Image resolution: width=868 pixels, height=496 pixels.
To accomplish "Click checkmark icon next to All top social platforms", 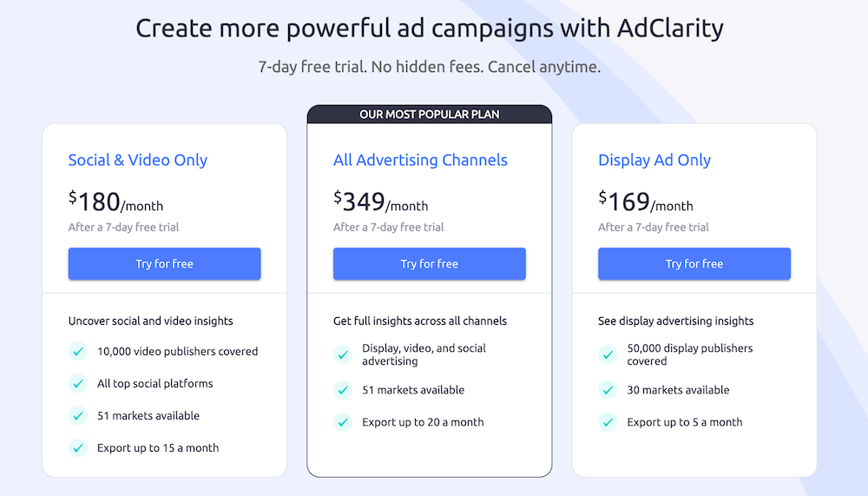I will pos(78,384).
